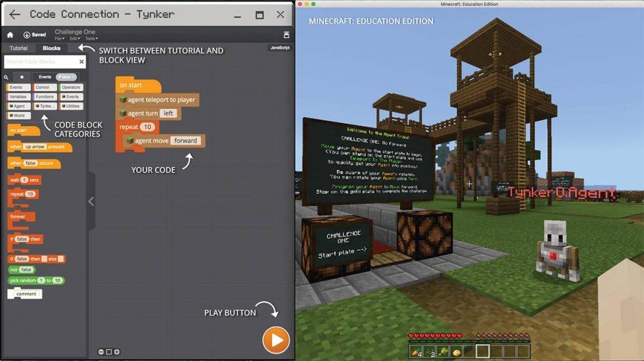This screenshot has height=361, width=644.
Task: Open the Home icon in toolbar
Action: (x=10, y=35)
